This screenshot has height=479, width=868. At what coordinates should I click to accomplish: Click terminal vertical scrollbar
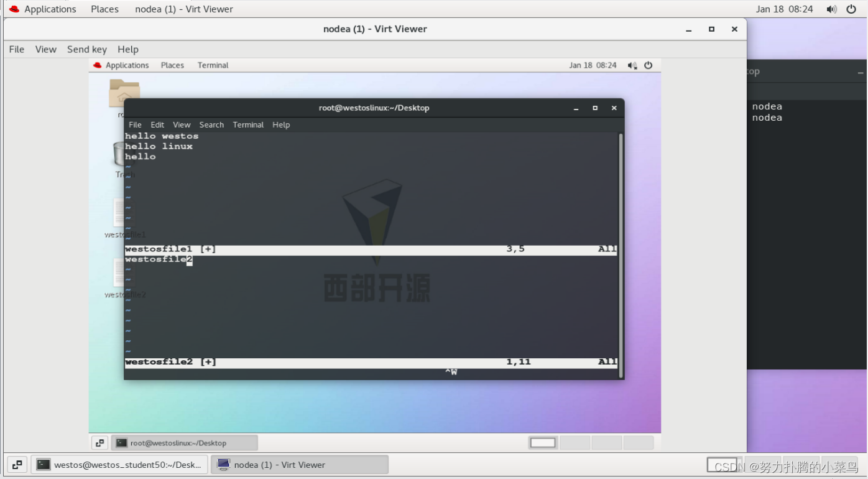pyautogui.click(x=621, y=255)
